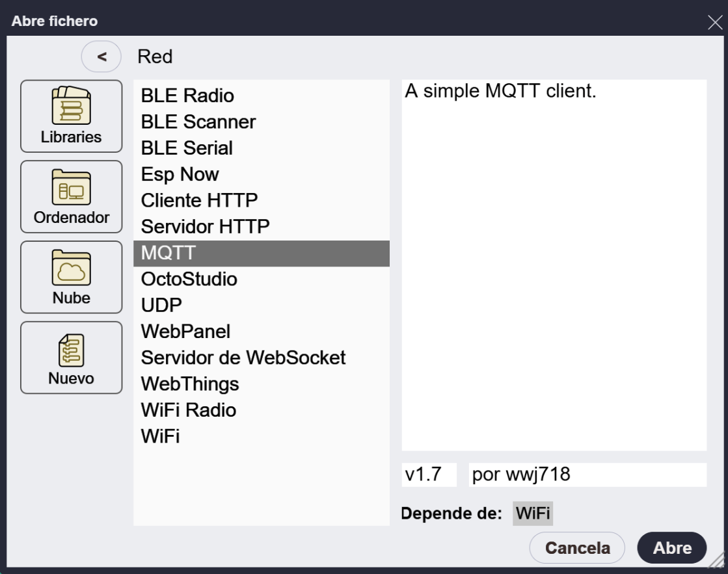This screenshot has height=574, width=728.
Task: Select WebThings library
Action: coord(262,384)
